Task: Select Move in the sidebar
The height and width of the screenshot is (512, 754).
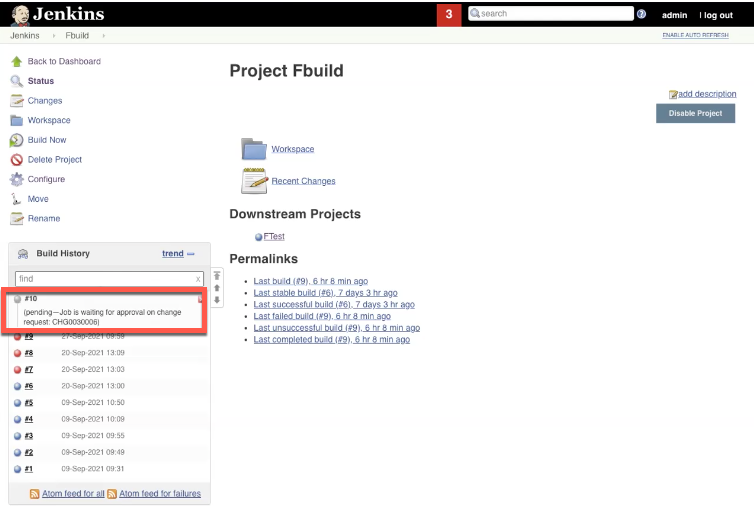Action: point(38,199)
